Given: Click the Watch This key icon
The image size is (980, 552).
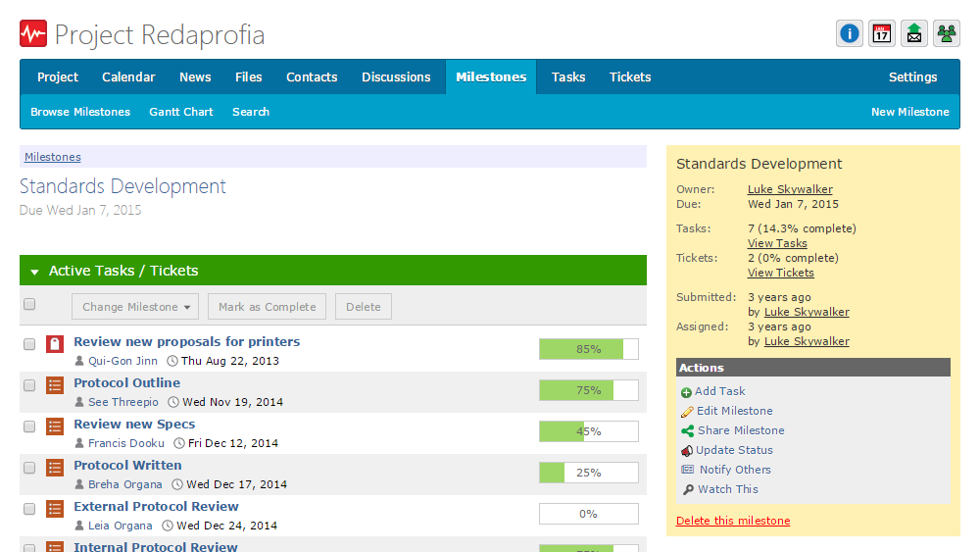Looking at the screenshot, I should (x=688, y=489).
